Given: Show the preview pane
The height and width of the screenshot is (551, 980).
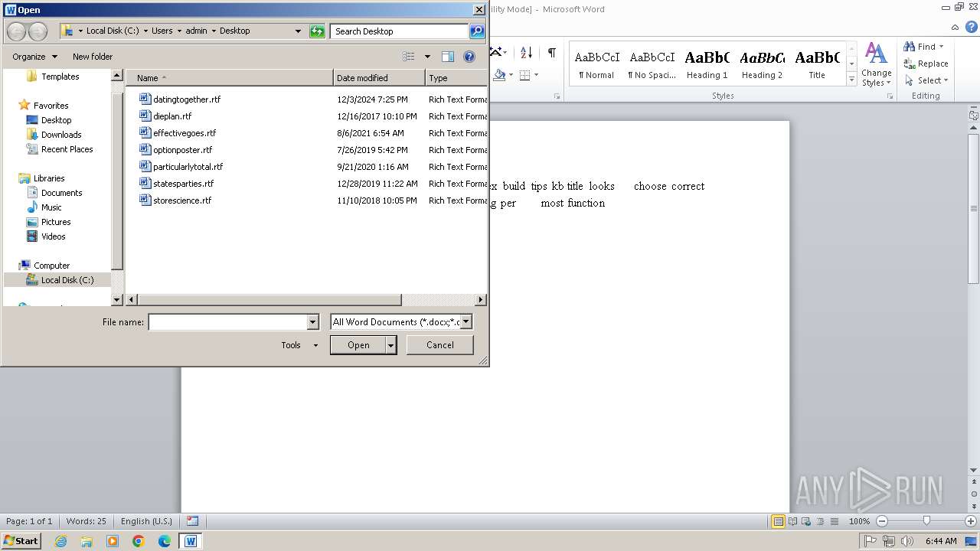Looking at the screenshot, I should [448, 57].
